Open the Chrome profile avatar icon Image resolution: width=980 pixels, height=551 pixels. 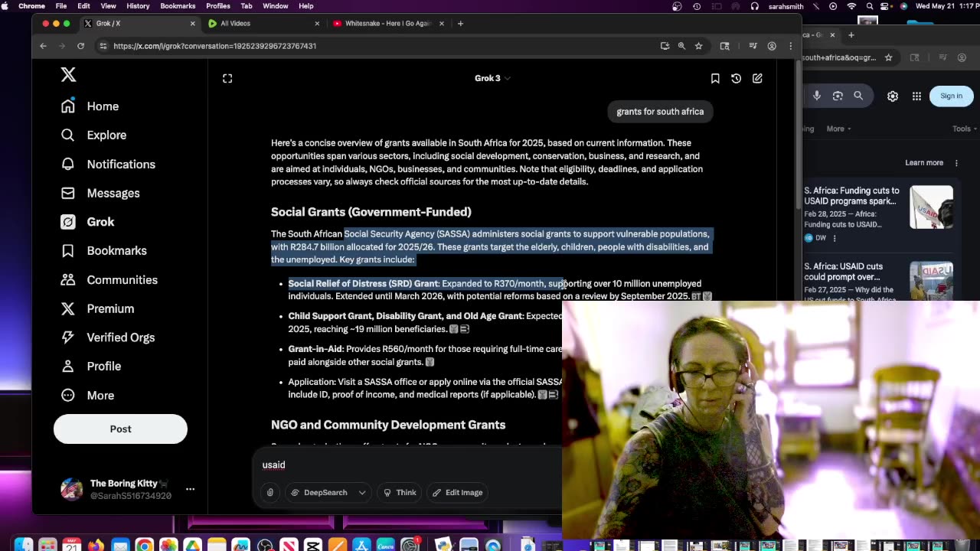772,46
